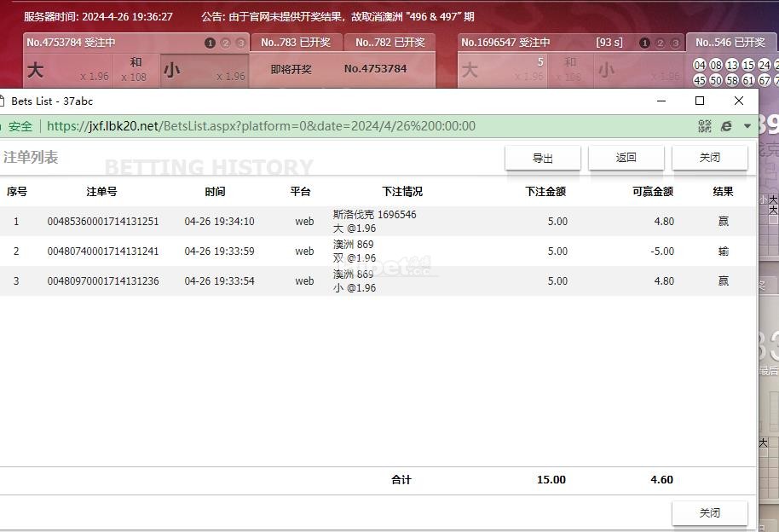
Task: Click the drawn ball number 04
Action: [700, 65]
